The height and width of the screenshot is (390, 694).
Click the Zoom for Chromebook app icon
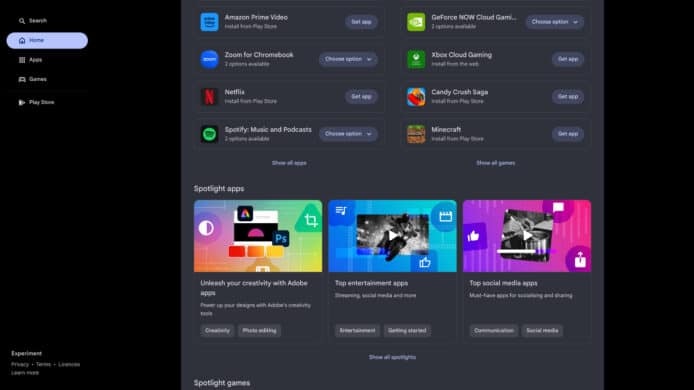(x=209, y=59)
